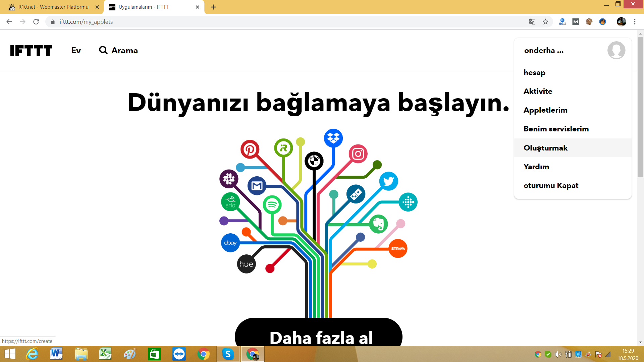
Task: Open Aktivite in the account menu
Action: pos(573,91)
